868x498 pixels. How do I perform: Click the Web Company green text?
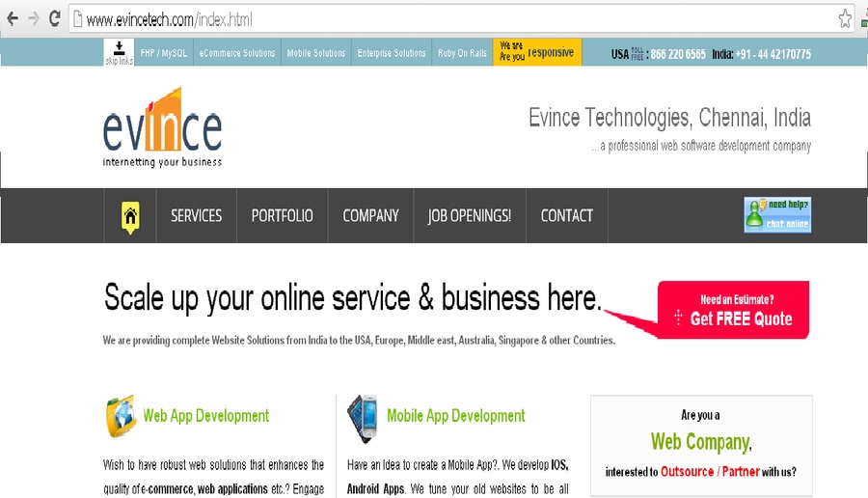click(x=701, y=442)
